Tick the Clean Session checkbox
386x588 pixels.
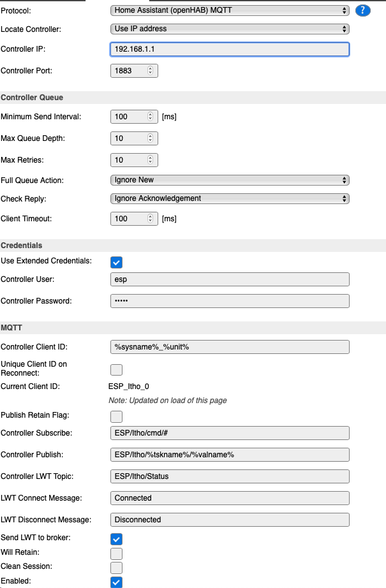tap(116, 568)
